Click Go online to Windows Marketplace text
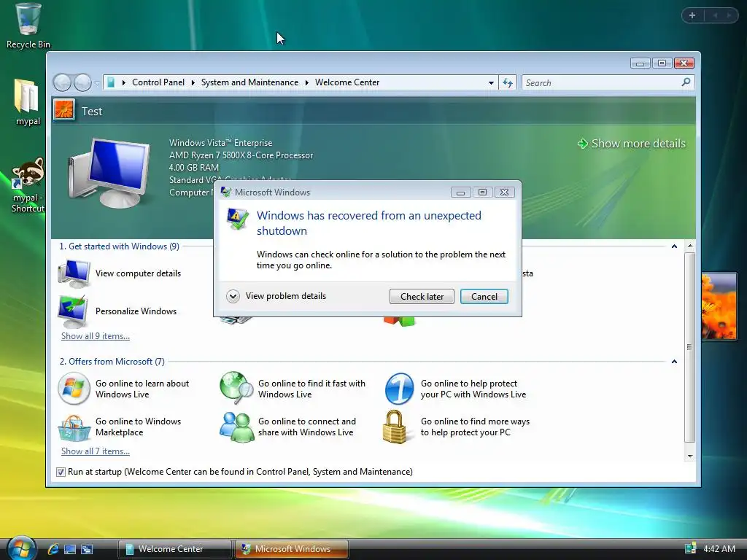This screenshot has width=747, height=560. [x=138, y=427]
